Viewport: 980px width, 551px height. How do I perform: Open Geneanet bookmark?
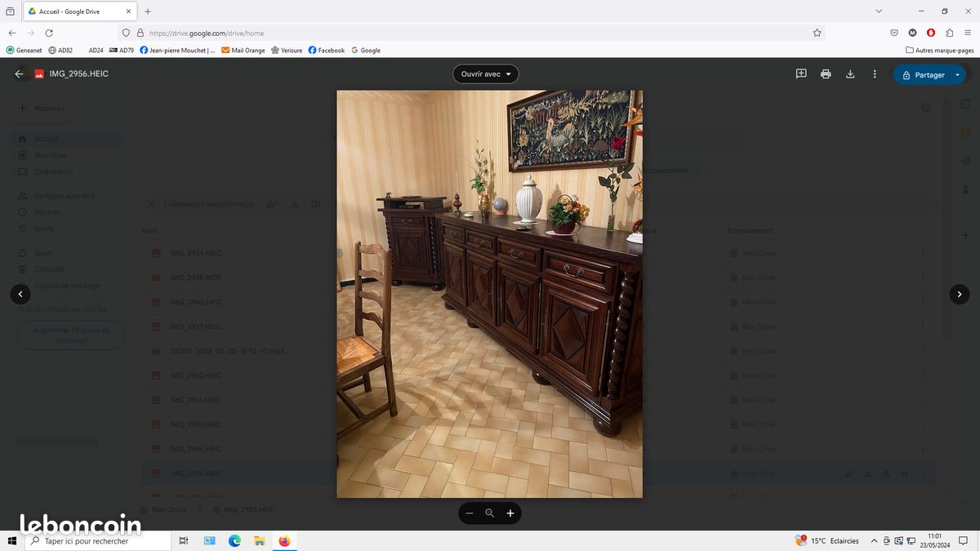[24, 50]
